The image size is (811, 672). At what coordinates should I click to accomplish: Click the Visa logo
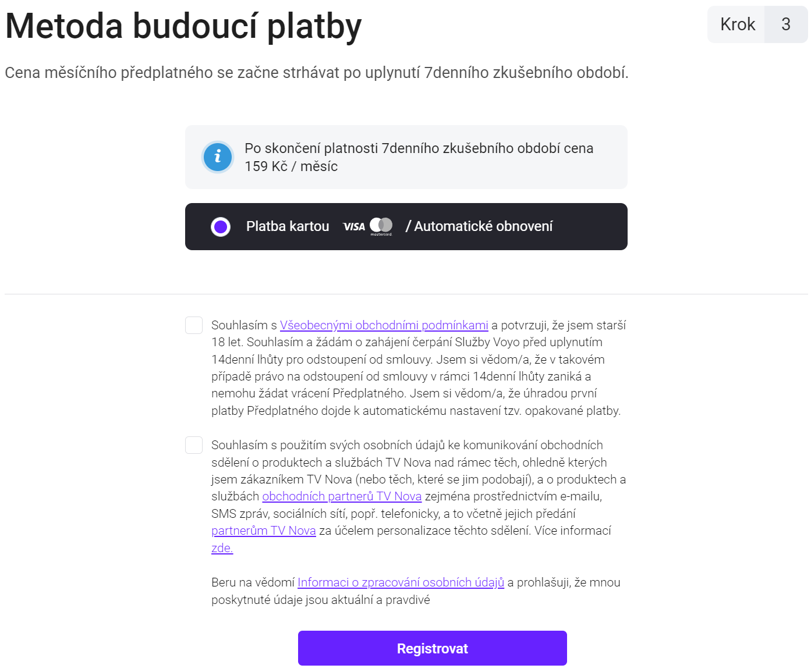click(354, 227)
